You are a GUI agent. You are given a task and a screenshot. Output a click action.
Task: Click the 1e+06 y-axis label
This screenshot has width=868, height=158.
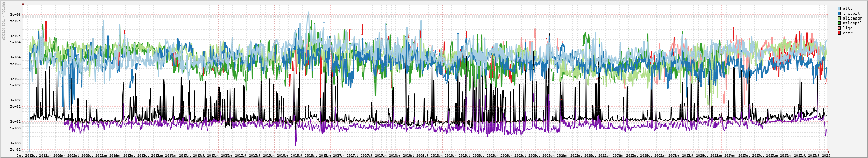coord(15,14)
